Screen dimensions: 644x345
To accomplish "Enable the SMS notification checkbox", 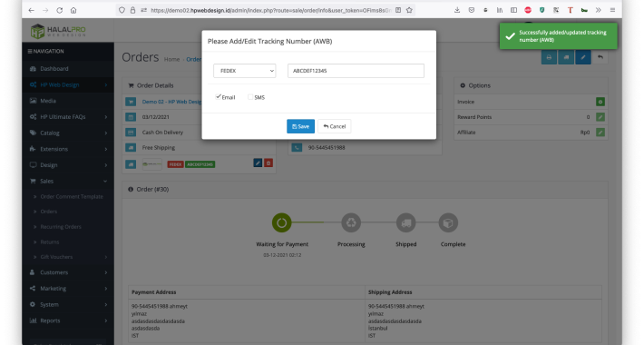I will 250,97.
